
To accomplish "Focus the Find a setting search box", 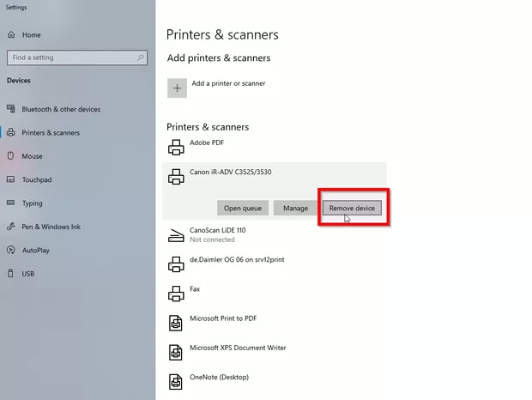I will pyautogui.click(x=77, y=58).
